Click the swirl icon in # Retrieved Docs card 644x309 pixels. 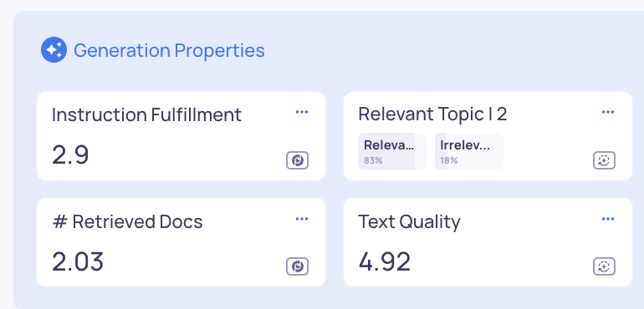point(298,266)
